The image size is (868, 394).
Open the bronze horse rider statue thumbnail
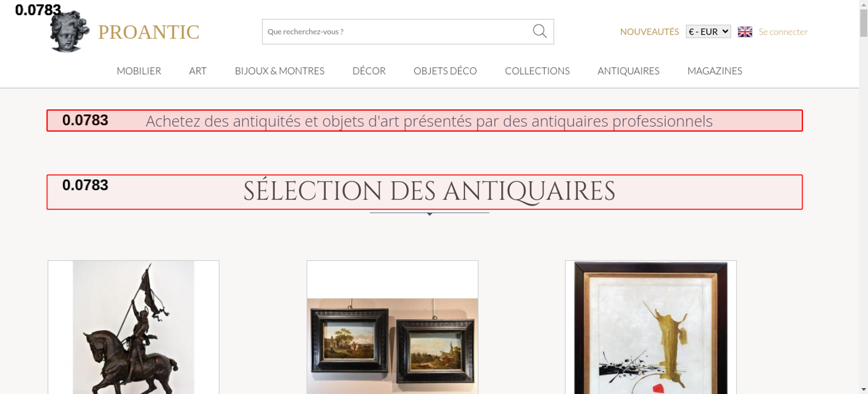(x=134, y=327)
